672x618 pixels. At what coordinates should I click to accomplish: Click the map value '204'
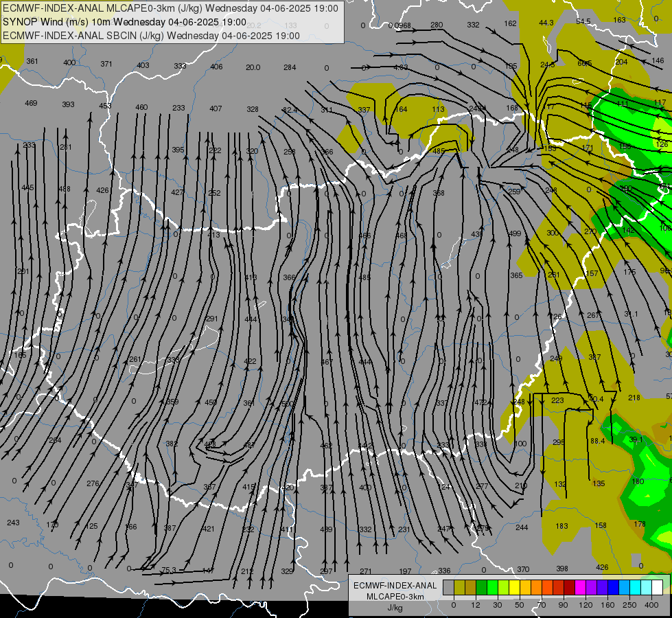tap(621, 62)
